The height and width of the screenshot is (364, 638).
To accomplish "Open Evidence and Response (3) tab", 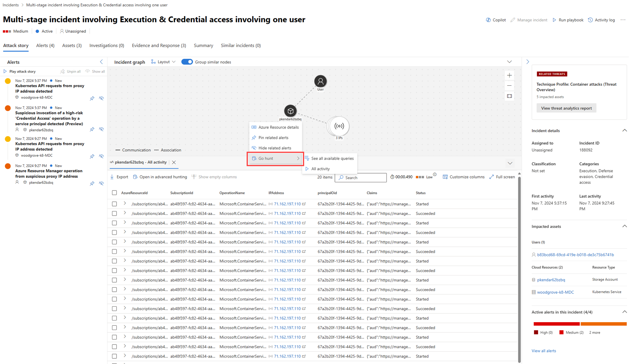I will click(159, 45).
